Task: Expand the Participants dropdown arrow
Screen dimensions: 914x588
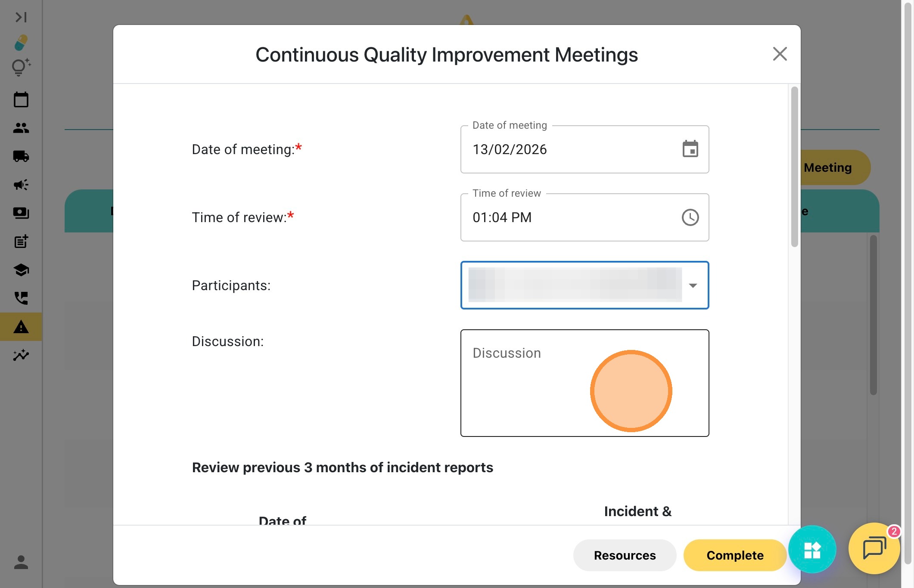Action: [693, 285]
